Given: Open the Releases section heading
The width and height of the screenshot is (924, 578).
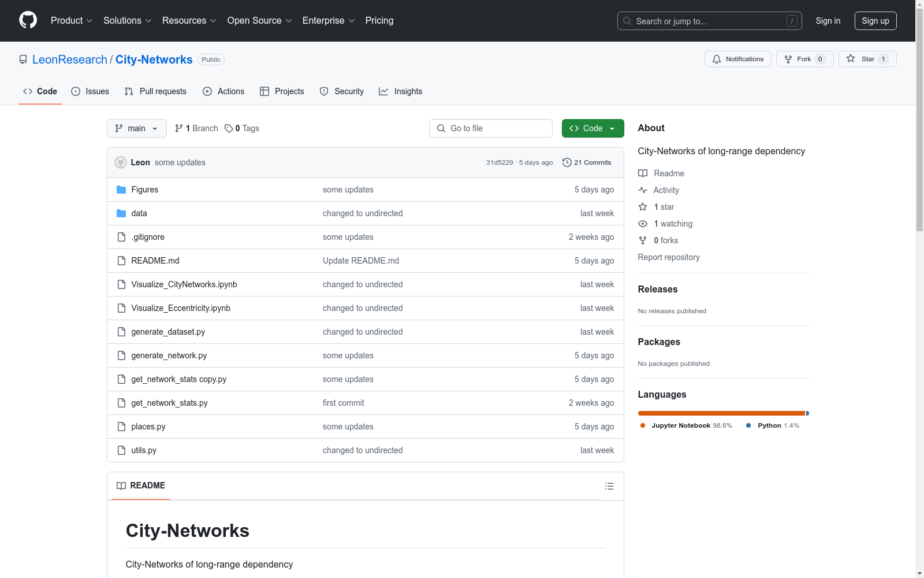Looking at the screenshot, I should pos(658,289).
